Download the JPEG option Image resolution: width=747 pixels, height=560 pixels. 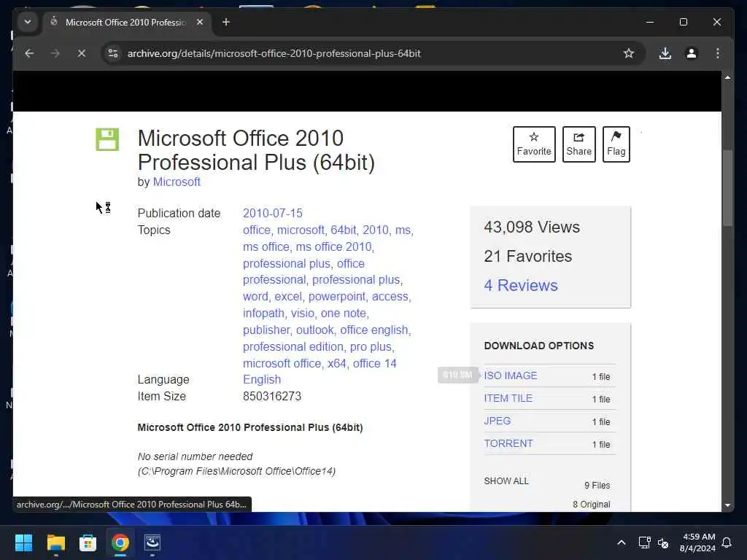497,421
